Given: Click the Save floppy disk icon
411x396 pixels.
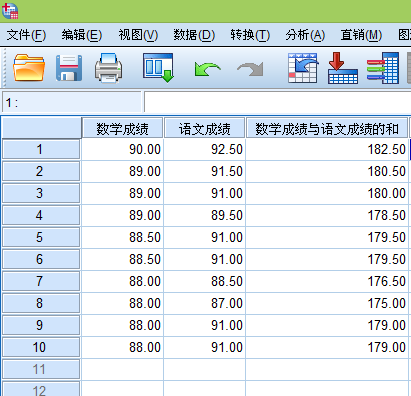Looking at the screenshot, I should click(x=69, y=68).
